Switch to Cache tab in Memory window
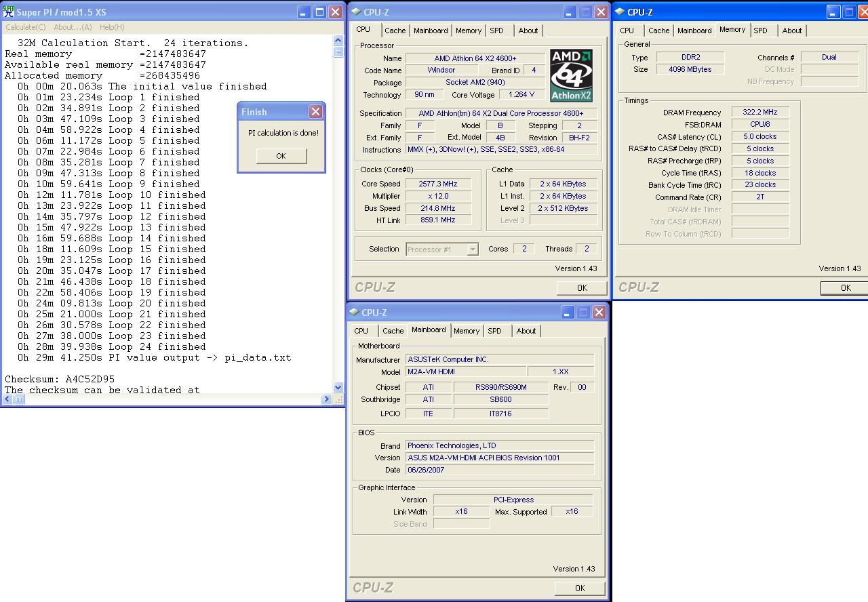Screen dimensions: 868x602 (658, 31)
